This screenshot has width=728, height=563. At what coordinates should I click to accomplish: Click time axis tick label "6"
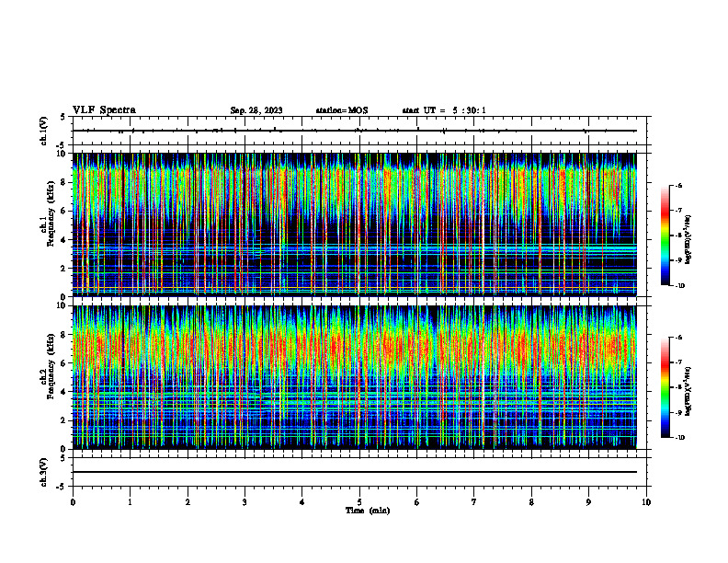point(417,502)
